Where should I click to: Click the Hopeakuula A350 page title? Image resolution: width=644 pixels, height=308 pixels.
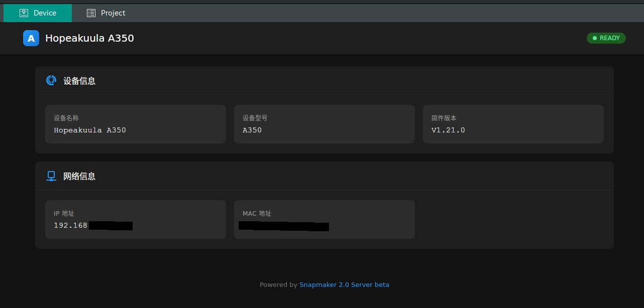tap(89, 38)
